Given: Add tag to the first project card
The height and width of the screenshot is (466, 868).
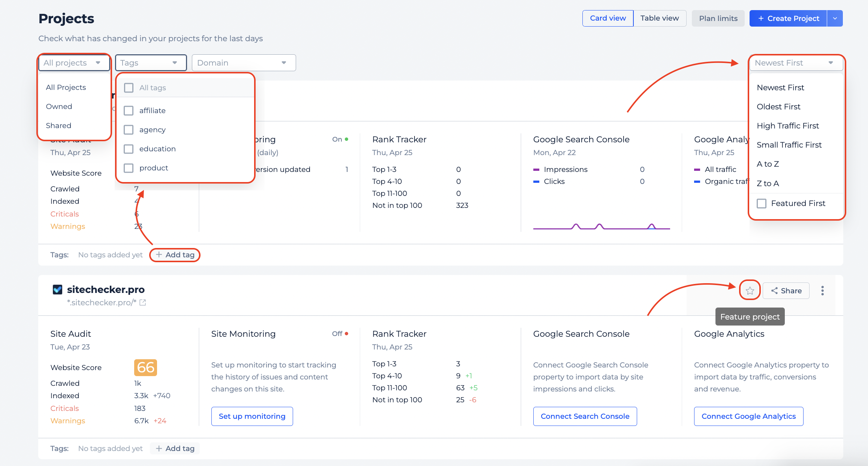Looking at the screenshot, I should tap(175, 255).
